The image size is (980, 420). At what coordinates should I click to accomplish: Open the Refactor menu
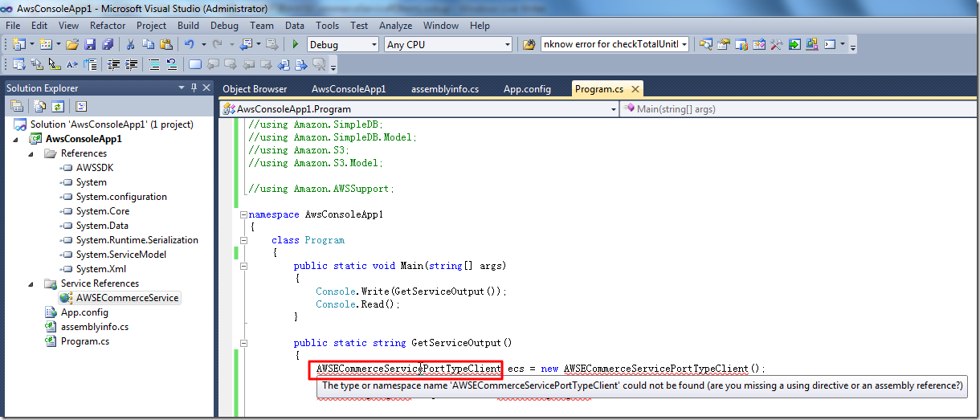click(x=108, y=26)
